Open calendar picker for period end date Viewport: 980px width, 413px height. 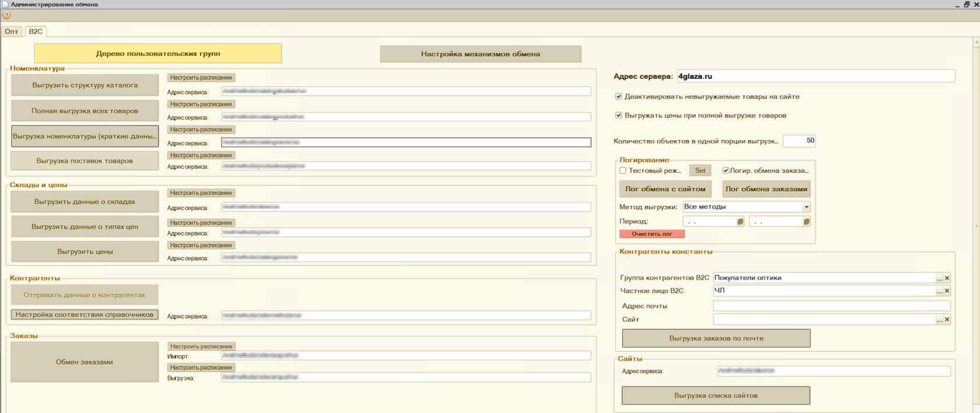click(806, 222)
